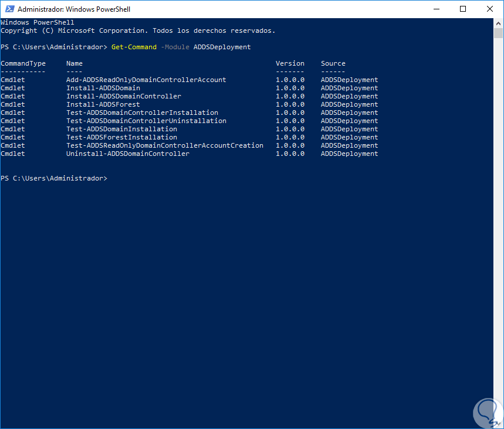Click the CommandType column header

pos(23,63)
